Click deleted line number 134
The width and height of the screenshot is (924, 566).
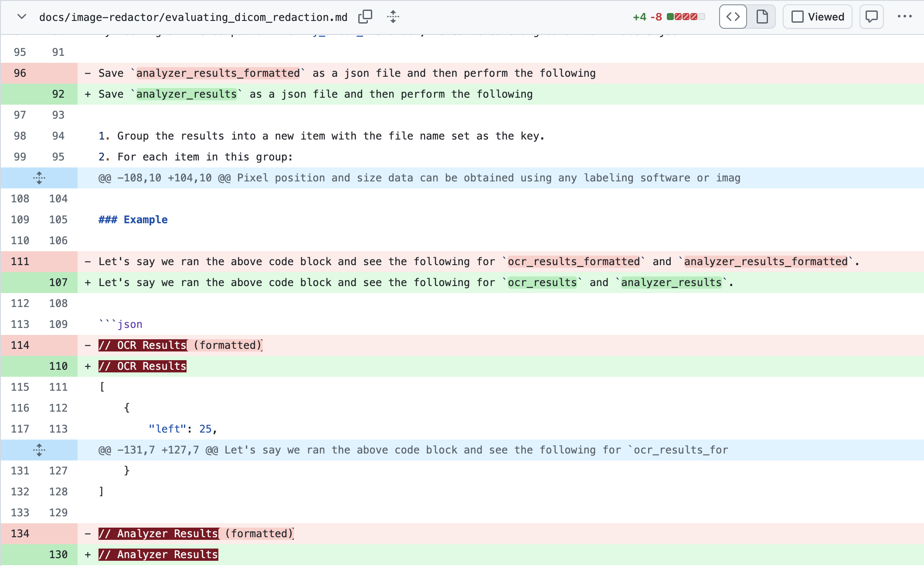click(20, 534)
